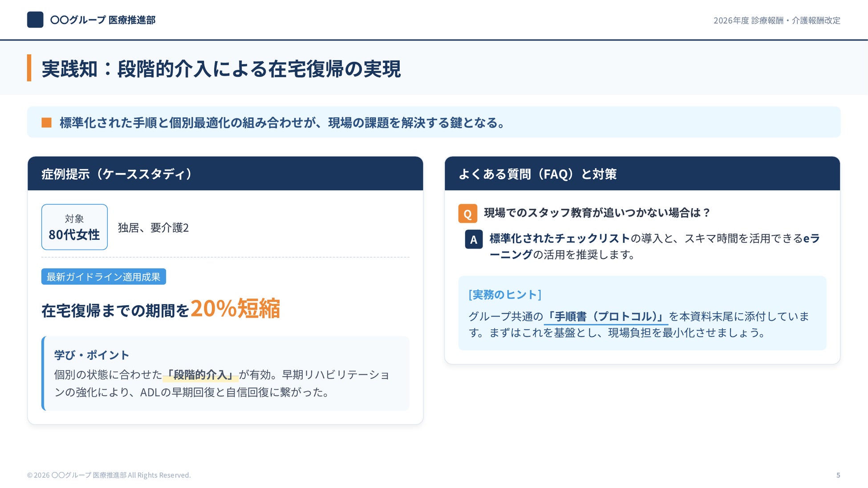Viewport: 868px width, 488px height.
Task: Click the orange 20%短縮 figure
Action: (x=235, y=308)
